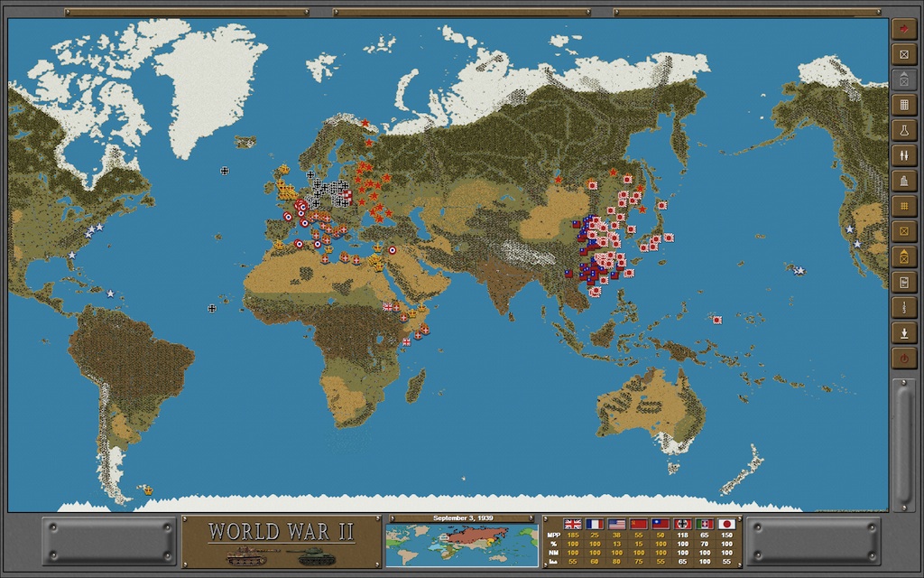Open the Research flask icon
Screen dimensions: 924x578
(x=903, y=130)
